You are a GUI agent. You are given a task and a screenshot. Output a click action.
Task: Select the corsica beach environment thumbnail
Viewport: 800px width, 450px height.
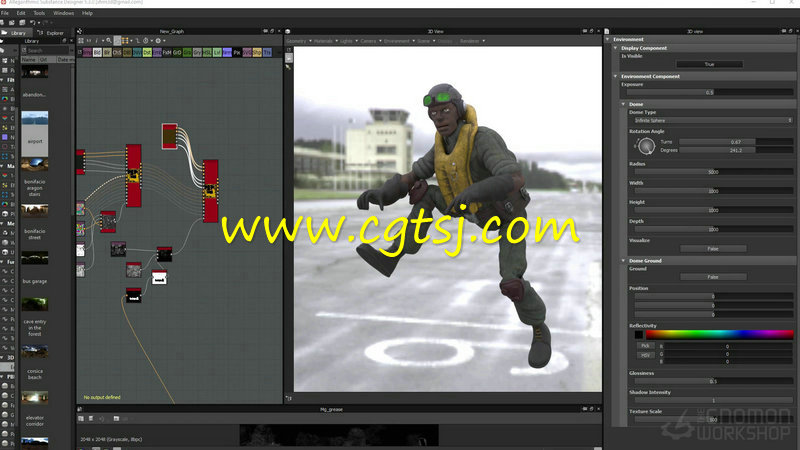click(35, 351)
